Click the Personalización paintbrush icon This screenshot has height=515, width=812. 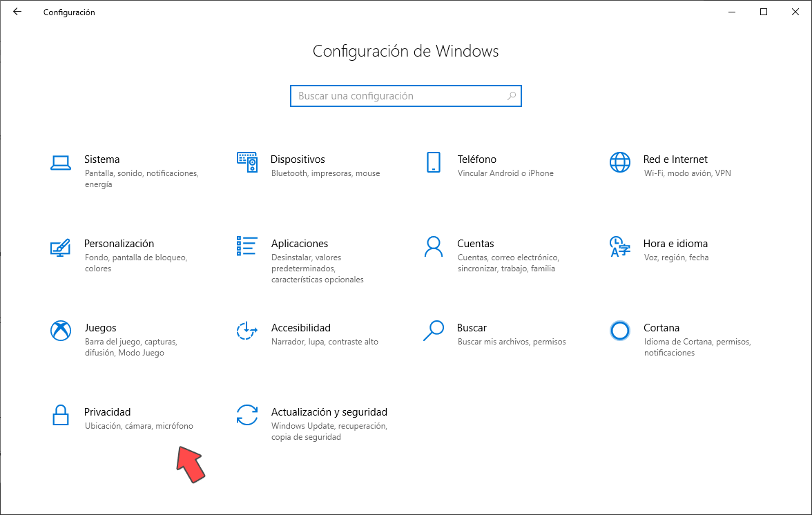click(61, 247)
